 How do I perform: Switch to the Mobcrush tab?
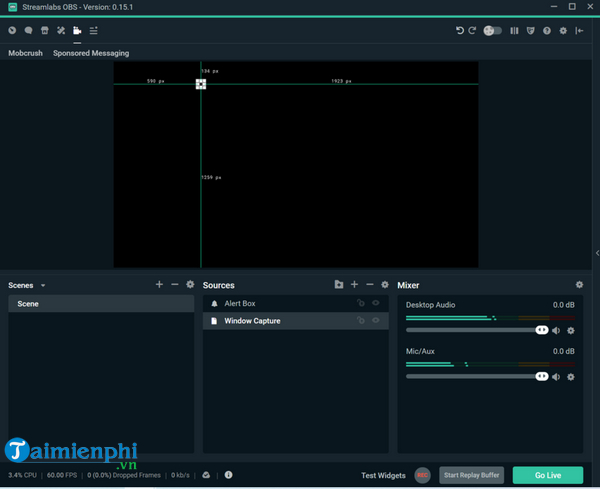pyautogui.click(x=25, y=53)
